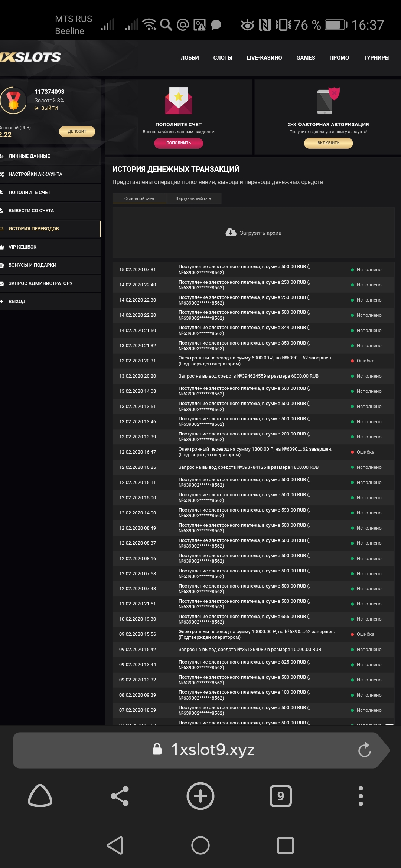Tap the 1xslot9.xyz address bar

click(212, 750)
